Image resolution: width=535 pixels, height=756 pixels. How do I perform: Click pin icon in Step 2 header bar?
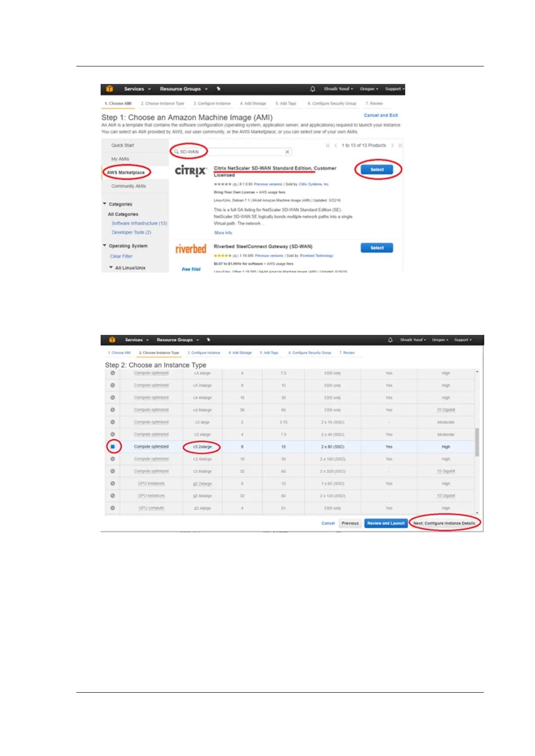point(208,340)
